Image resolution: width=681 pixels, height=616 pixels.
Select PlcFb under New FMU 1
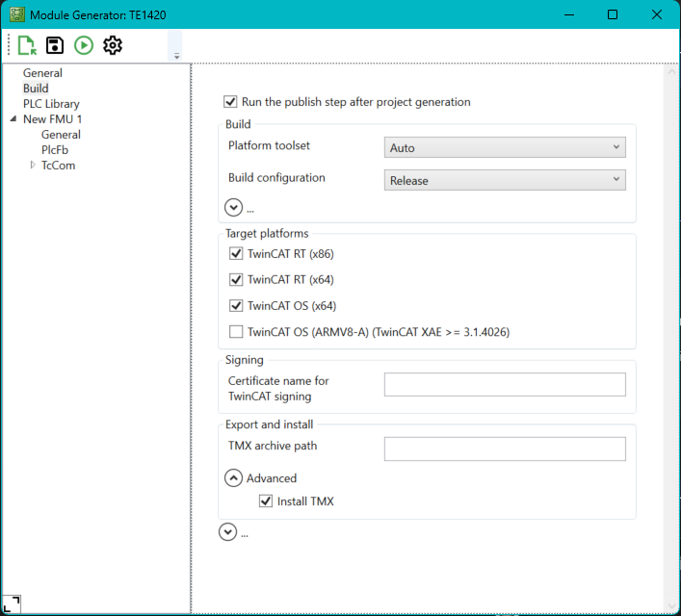[55, 150]
